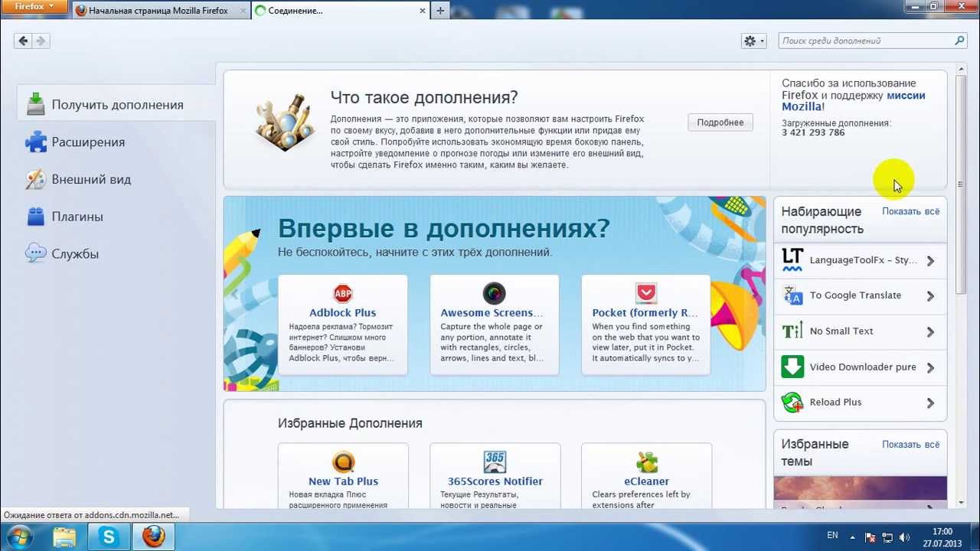This screenshot has height=551, width=980.
Task: Click the Pocket add-on icon
Action: pos(646,293)
